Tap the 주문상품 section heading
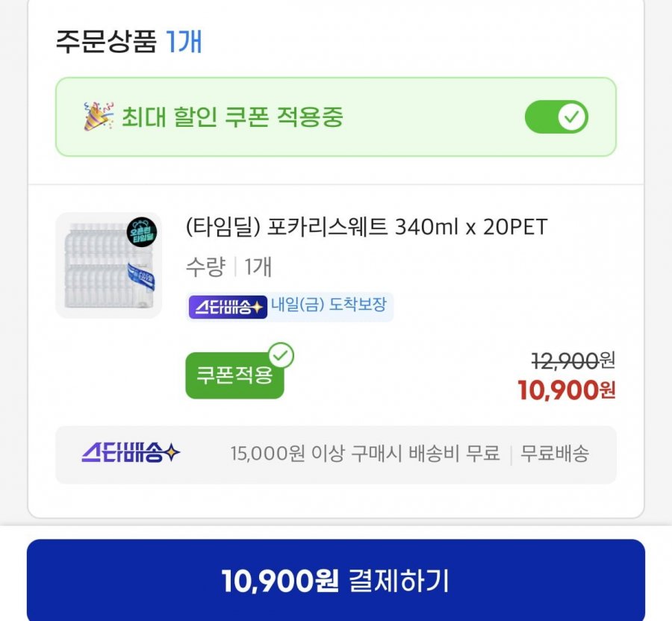Screen dimensions: 672x621 coord(105,42)
